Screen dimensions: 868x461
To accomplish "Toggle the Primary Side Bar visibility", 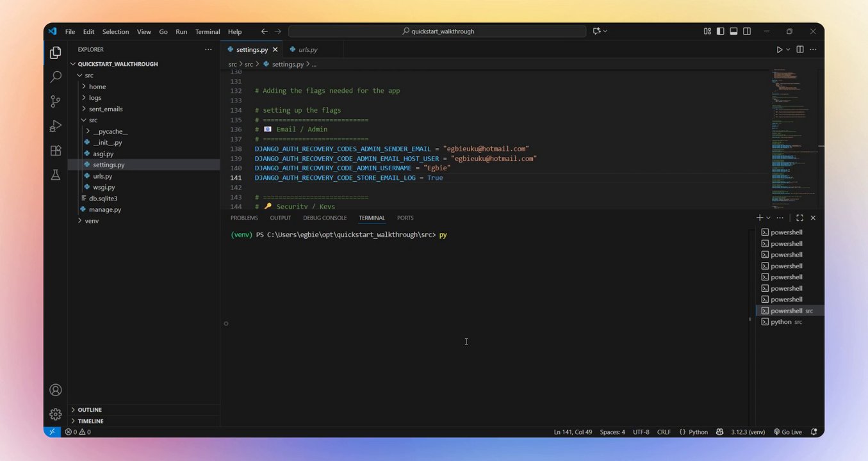I will click(721, 31).
